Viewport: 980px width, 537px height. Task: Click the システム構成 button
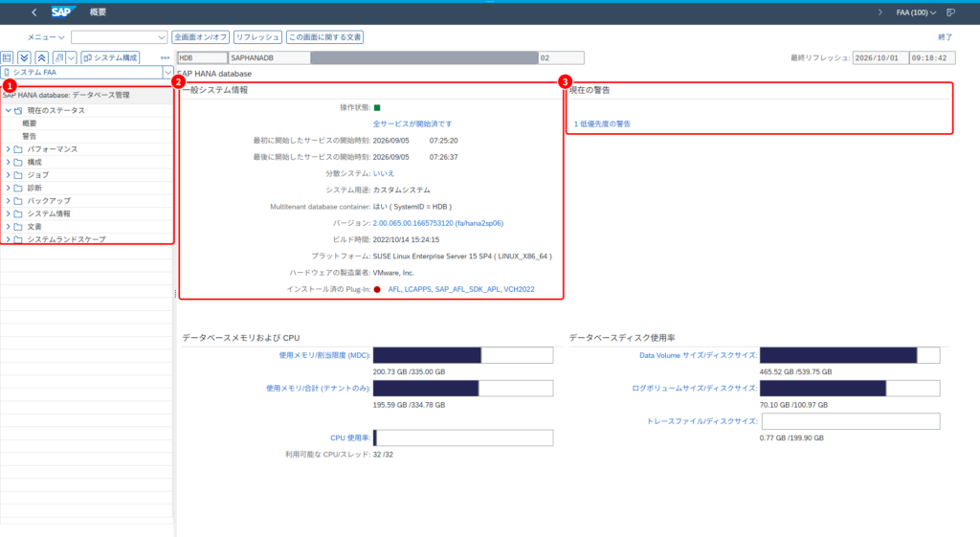coord(110,57)
